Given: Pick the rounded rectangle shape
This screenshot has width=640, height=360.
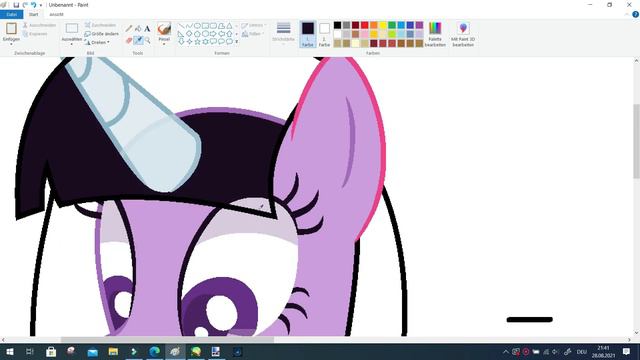Looking at the screenshot, I should point(213,26).
